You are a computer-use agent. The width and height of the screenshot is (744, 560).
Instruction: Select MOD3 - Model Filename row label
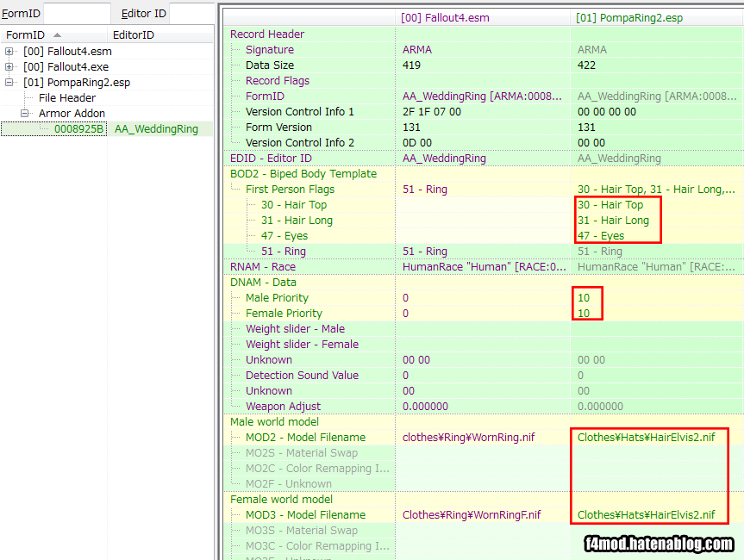[x=305, y=515]
